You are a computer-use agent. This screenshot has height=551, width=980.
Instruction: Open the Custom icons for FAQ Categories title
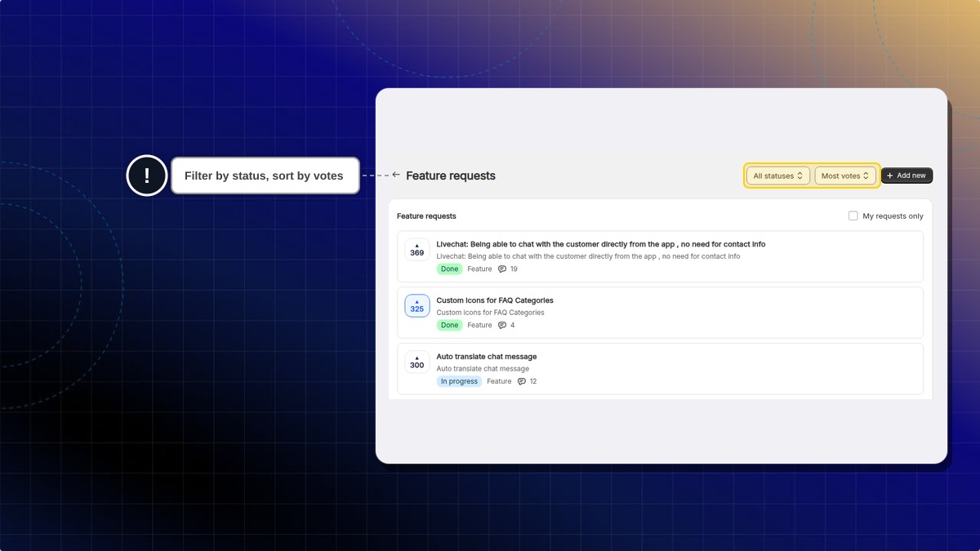495,300
